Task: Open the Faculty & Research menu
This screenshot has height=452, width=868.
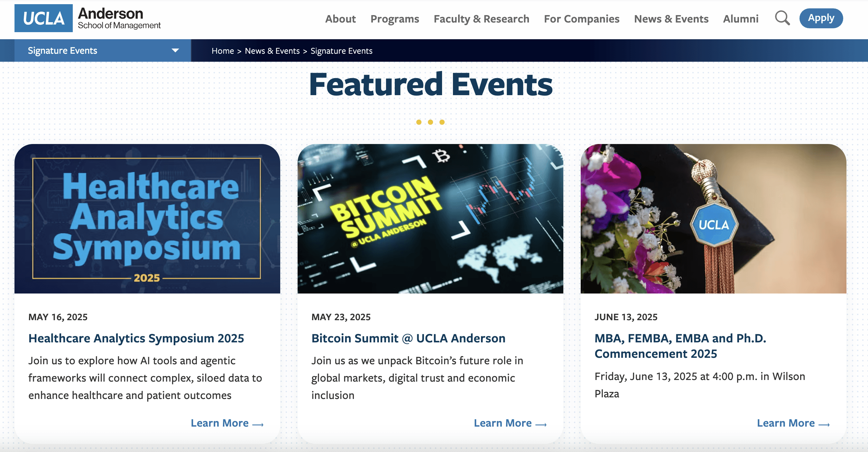Action: 481,19
